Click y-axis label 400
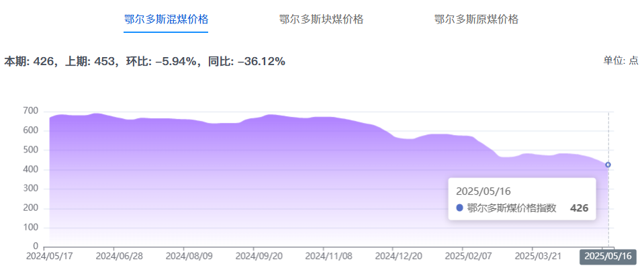Screen dimensions: 644x272 tap(31, 170)
